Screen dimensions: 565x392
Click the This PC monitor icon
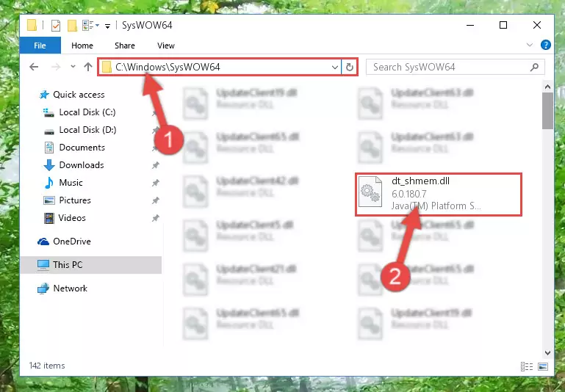[43, 265]
